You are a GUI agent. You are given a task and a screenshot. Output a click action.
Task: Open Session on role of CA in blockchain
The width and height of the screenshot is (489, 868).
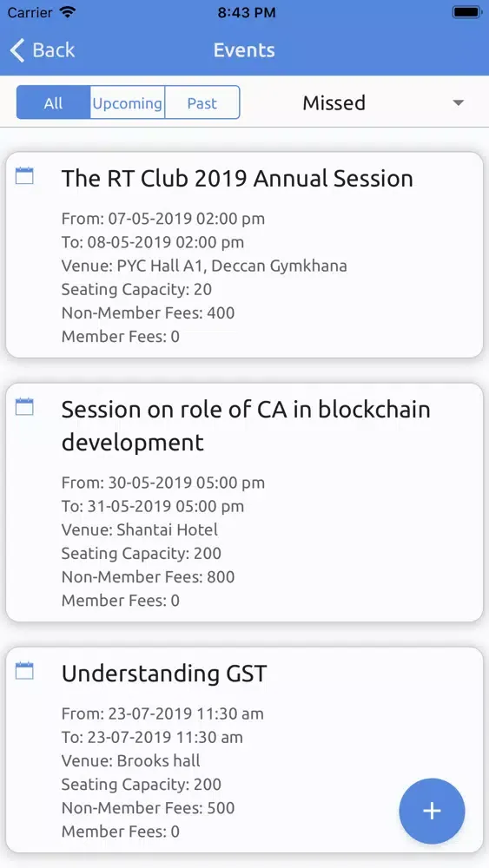tap(246, 425)
